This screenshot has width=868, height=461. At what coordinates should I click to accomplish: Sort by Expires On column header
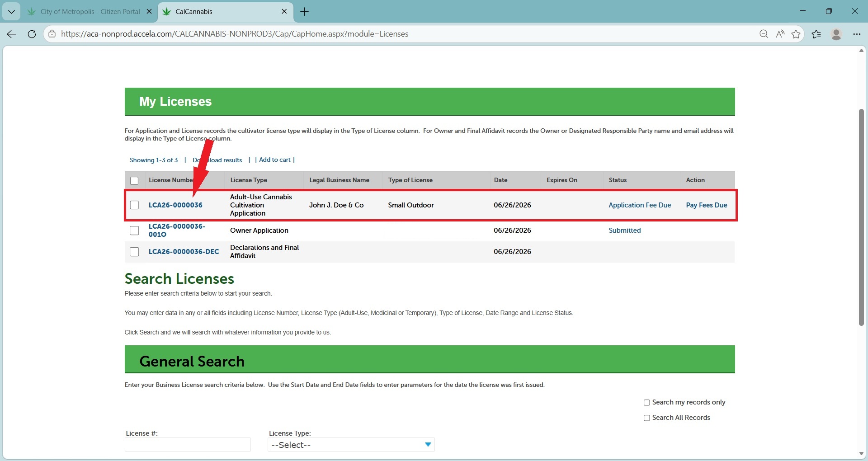click(x=562, y=180)
